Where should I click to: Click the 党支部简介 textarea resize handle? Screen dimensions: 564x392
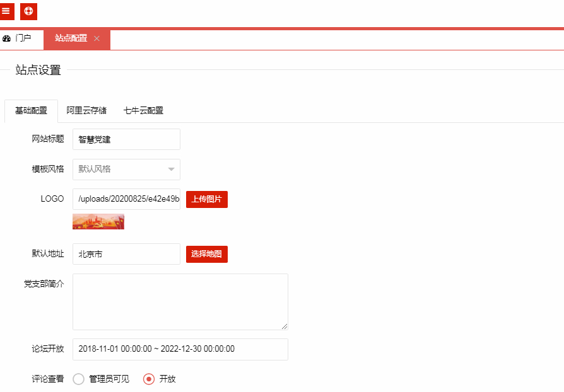285,326
